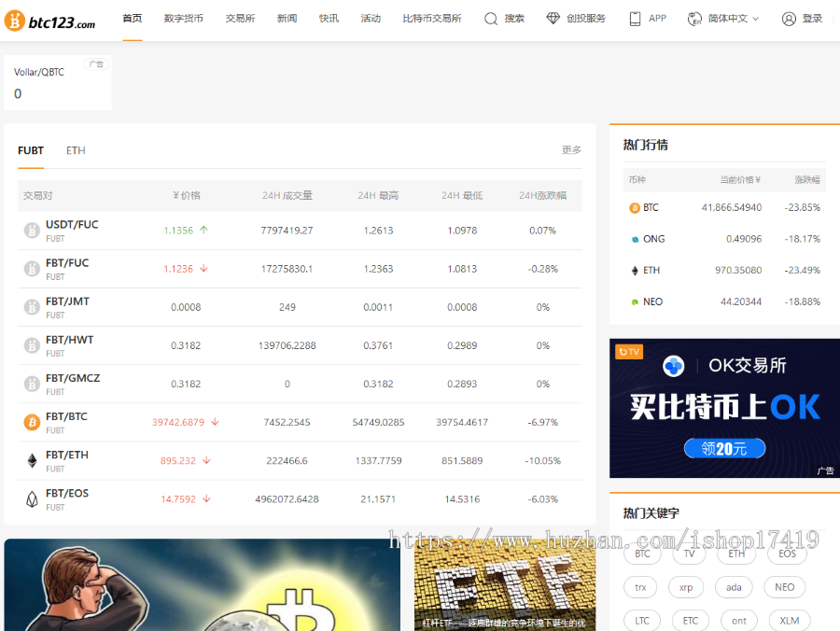
Task: Switch to the ETH market tab
Action: point(76,150)
